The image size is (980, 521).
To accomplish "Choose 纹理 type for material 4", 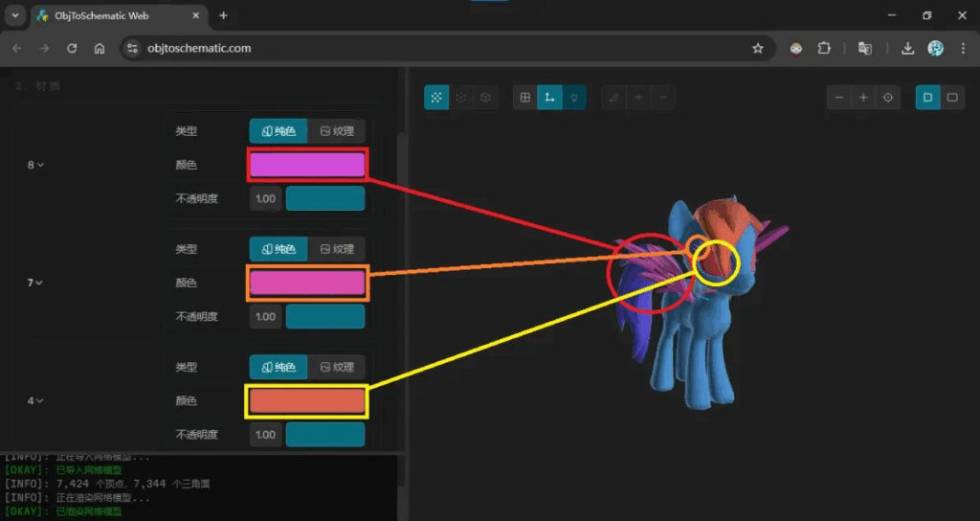I will pyautogui.click(x=336, y=367).
